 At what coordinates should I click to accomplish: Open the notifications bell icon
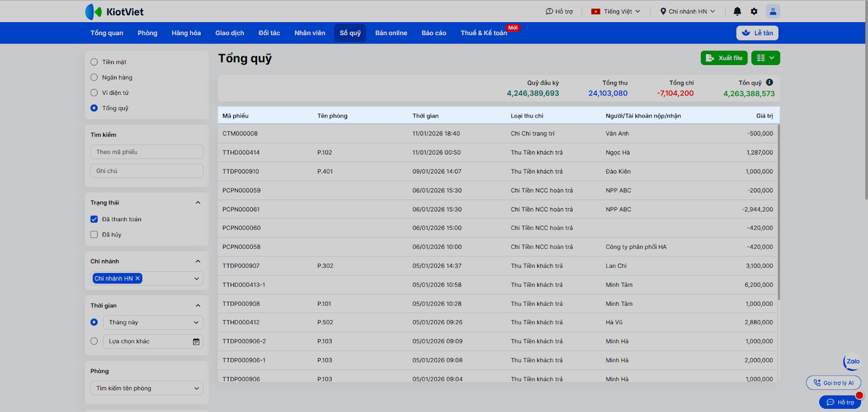click(737, 11)
